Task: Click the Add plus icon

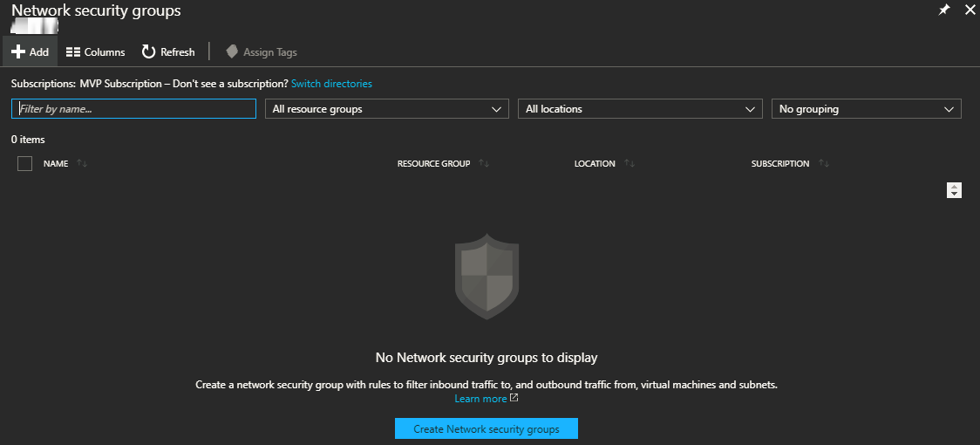Action: (x=18, y=52)
